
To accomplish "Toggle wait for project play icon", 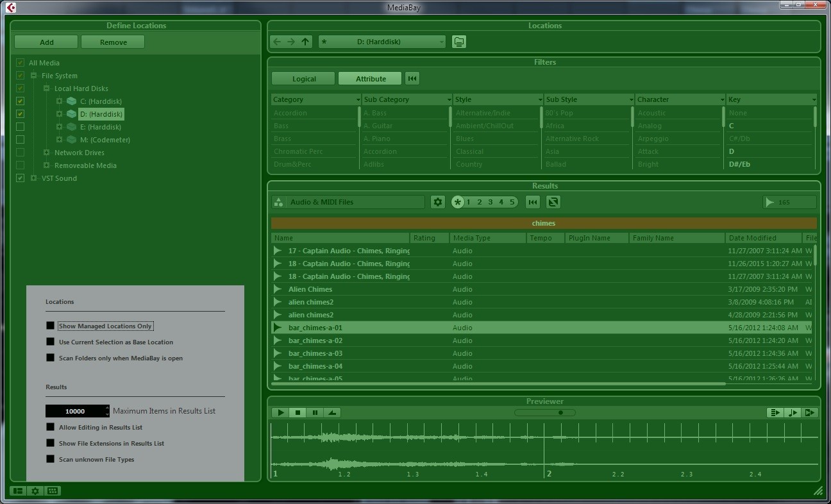I will (x=810, y=413).
